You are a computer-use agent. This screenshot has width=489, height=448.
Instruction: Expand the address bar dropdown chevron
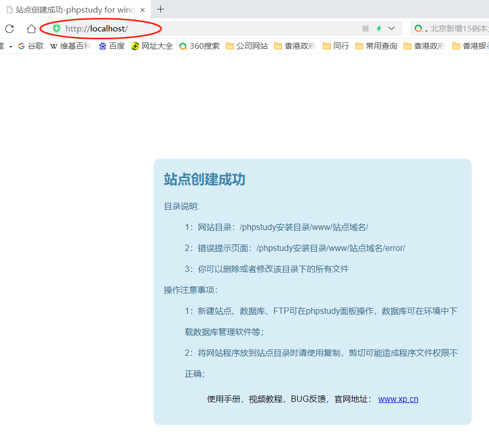pyautogui.click(x=392, y=28)
